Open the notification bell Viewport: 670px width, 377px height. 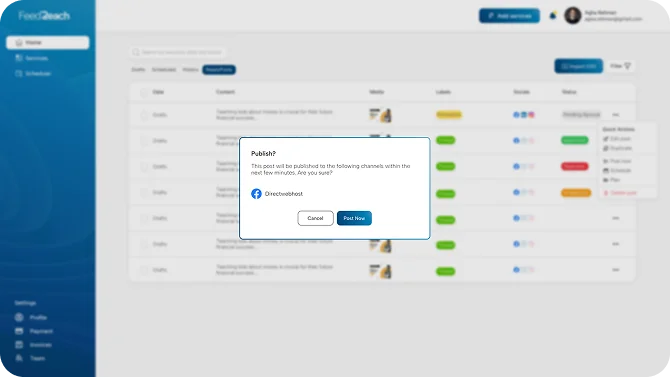[x=552, y=15]
